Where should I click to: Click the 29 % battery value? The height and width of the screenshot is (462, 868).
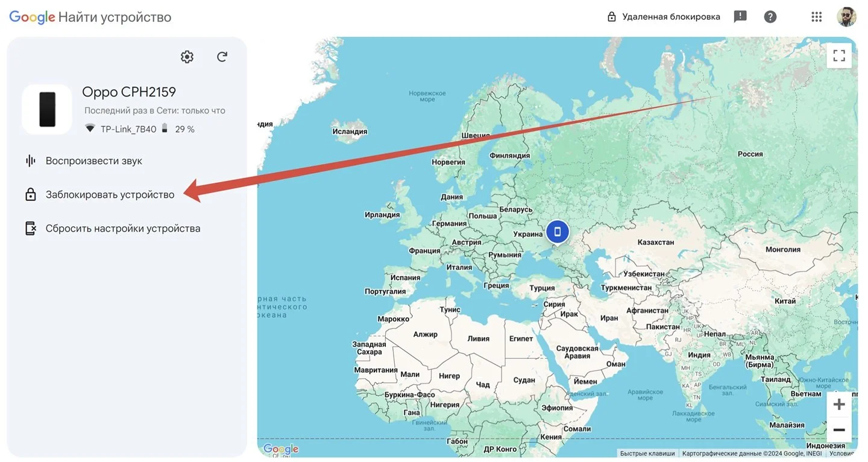(185, 129)
